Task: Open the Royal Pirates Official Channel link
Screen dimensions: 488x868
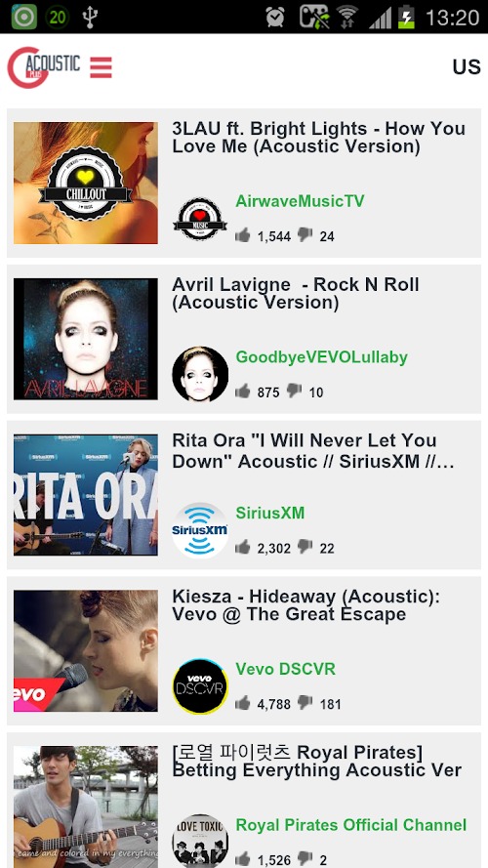Action: click(351, 825)
